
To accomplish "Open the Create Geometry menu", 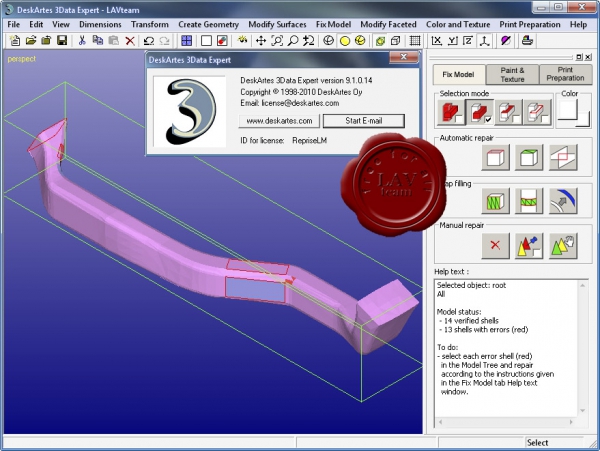I will [x=208, y=24].
